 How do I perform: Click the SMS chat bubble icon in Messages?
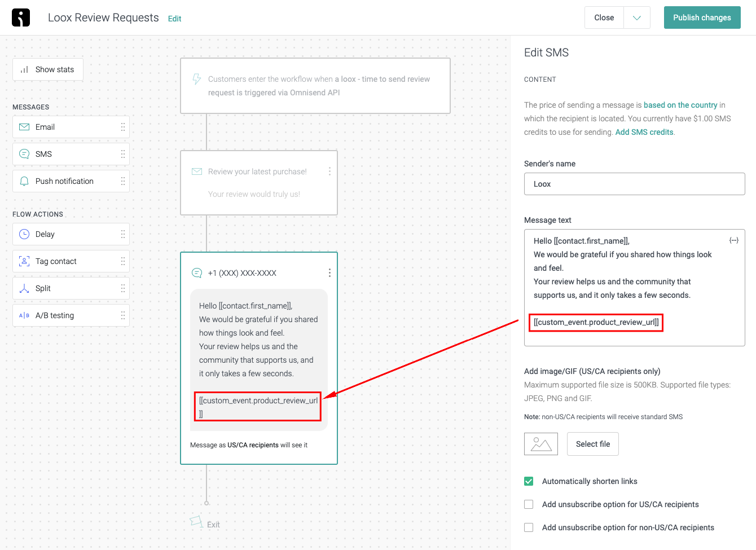24,154
